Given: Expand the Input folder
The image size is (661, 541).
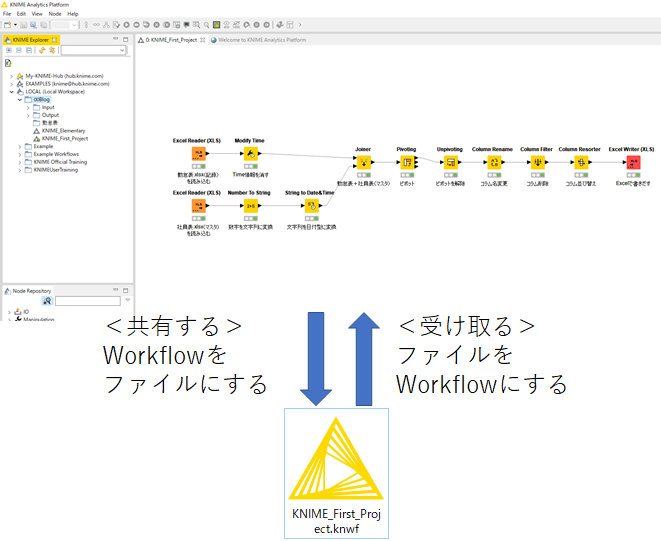Looking at the screenshot, I should [28, 108].
